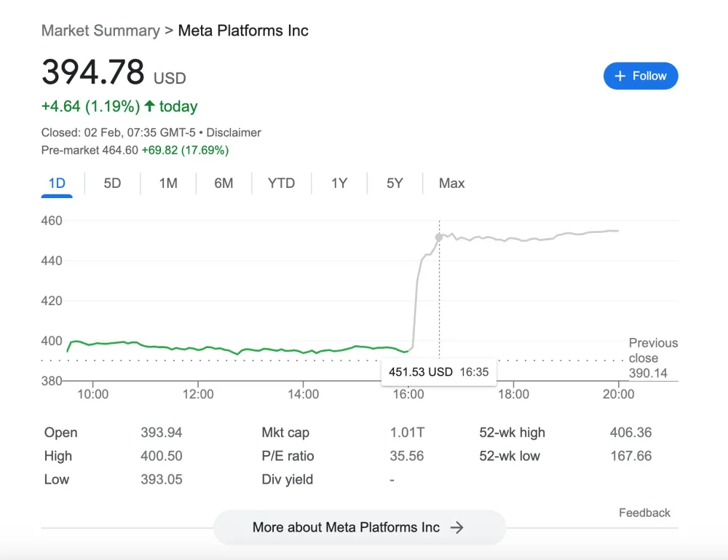Click the 460 price axis label
Viewport: 728px width, 560px height.
[x=52, y=221]
